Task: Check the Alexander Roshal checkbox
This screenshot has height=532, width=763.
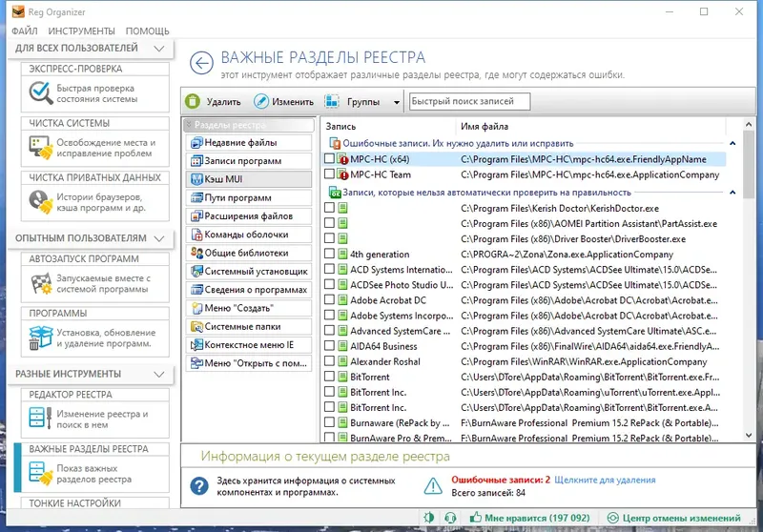Action: 329,361
